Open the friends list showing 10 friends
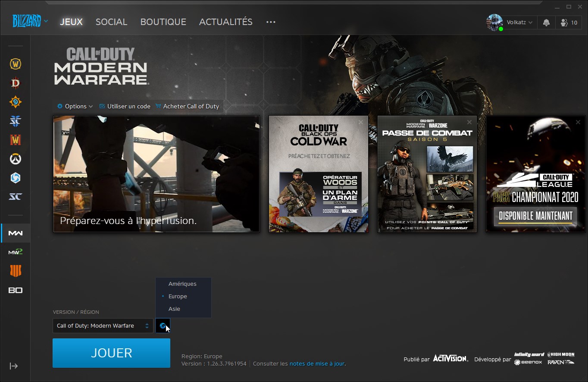Image resolution: width=588 pixels, height=382 pixels. 568,22
